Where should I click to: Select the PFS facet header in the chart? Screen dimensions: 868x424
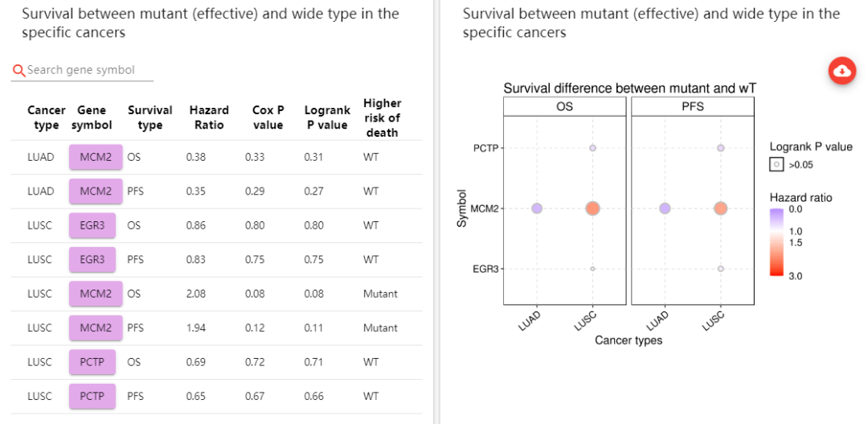click(x=693, y=106)
